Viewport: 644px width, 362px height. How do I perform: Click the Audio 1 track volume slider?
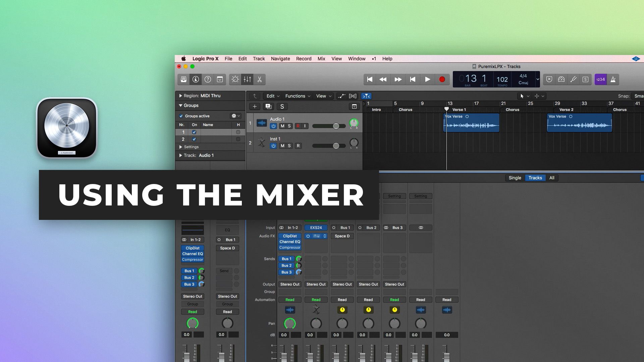[x=336, y=126]
